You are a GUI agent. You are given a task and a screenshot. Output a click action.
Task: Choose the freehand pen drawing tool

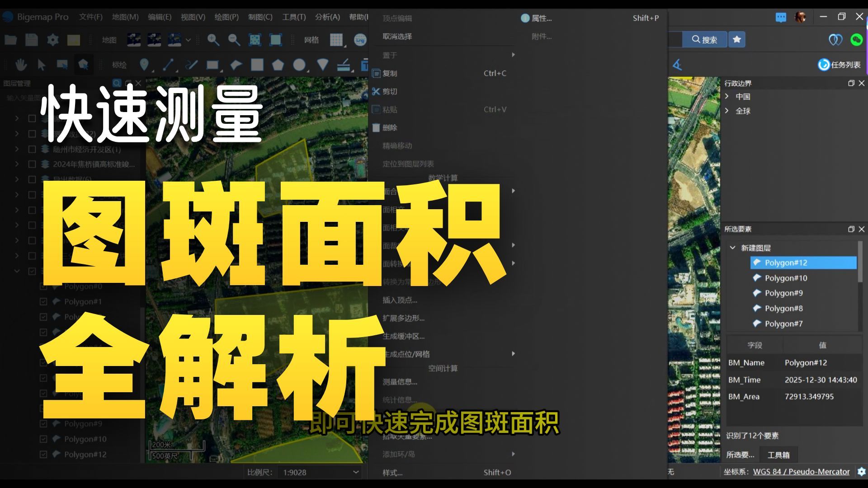pyautogui.click(x=192, y=65)
